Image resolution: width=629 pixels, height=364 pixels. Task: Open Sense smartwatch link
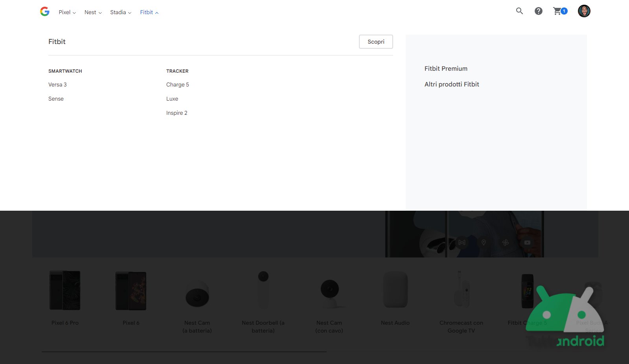(x=56, y=99)
